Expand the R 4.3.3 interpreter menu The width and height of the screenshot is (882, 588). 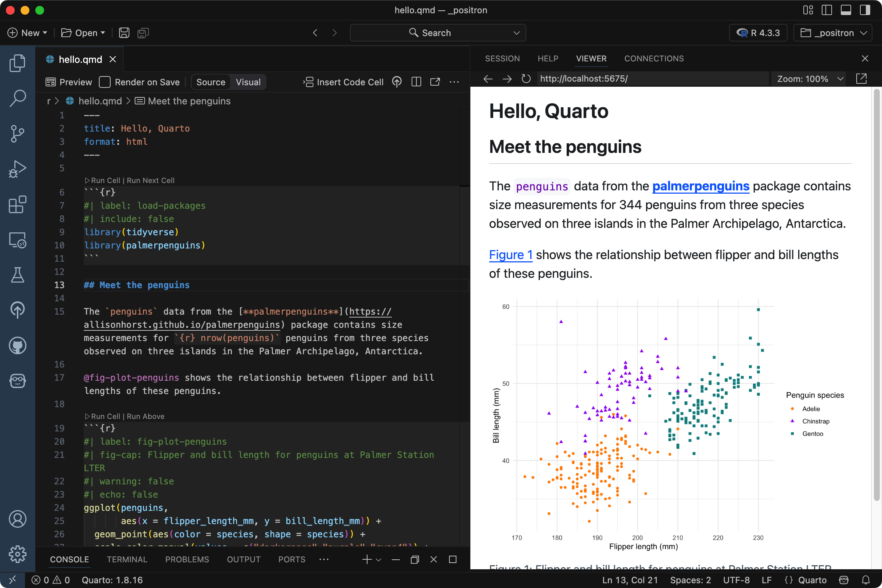pyautogui.click(x=758, y=33)
